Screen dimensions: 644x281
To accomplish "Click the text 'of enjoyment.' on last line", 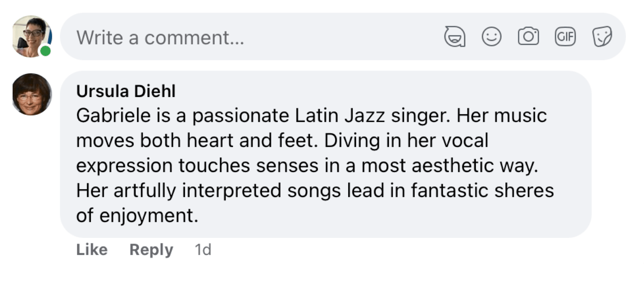I will [x=137, y=215].
